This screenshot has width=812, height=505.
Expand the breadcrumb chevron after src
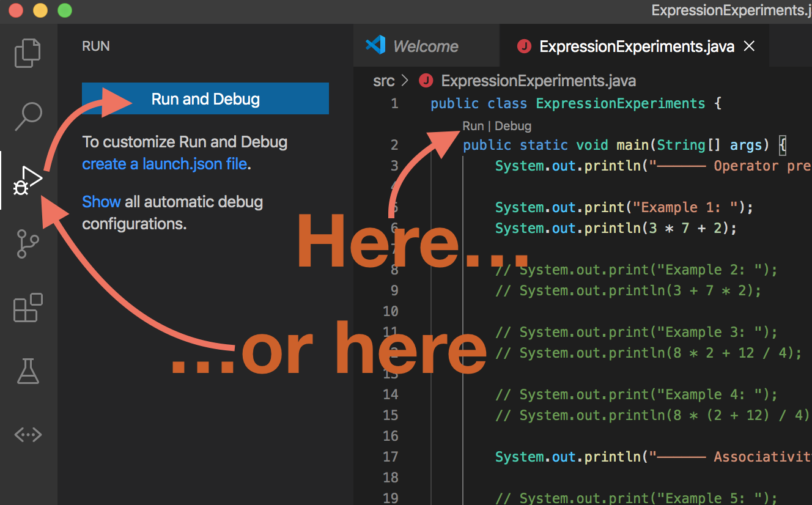click(x=406, y=80)
